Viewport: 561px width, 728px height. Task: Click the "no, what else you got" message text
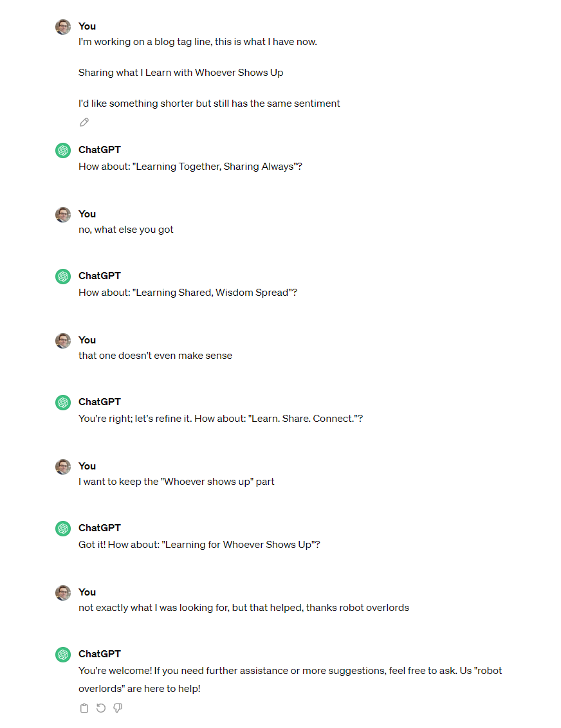coord(126,230)
